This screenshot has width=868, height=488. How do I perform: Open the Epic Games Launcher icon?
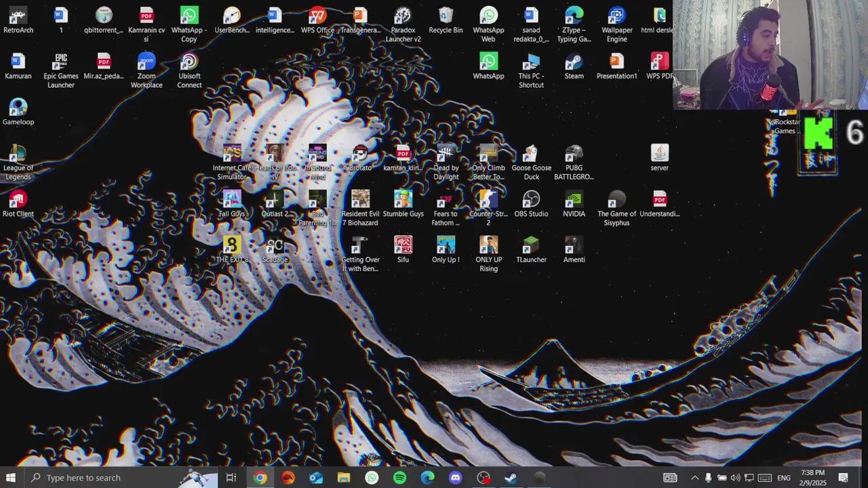[x=61, y=70]
